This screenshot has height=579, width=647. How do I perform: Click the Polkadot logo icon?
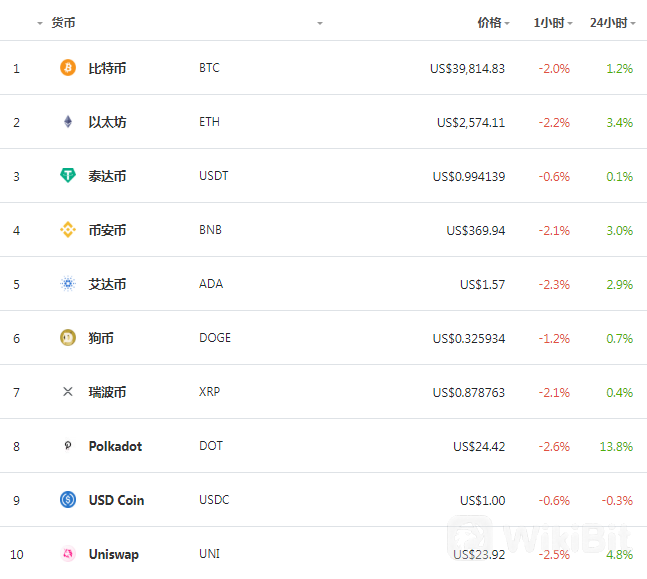(68, 446)
